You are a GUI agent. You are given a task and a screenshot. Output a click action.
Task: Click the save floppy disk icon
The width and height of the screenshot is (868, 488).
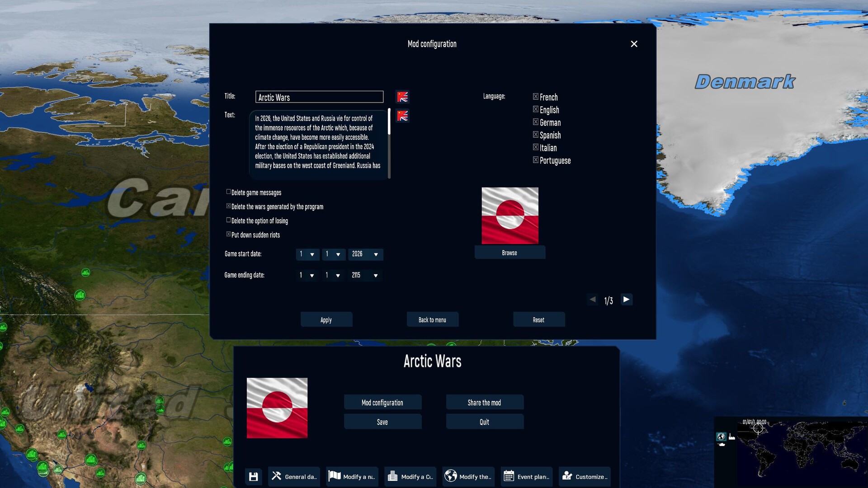253,476
